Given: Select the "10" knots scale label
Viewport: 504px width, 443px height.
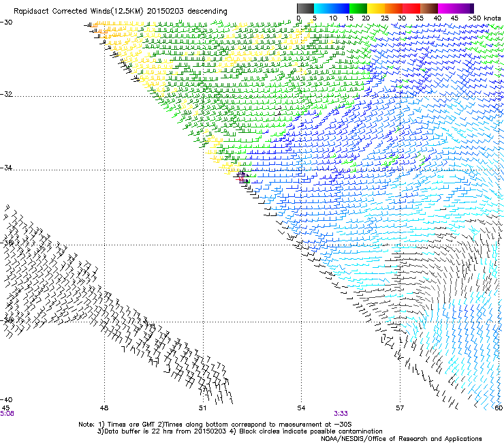Looking at the screenshot, I should [x=333, y=18].
